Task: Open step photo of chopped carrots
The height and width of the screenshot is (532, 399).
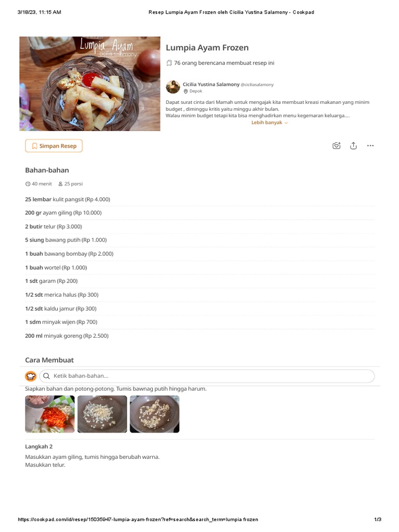Action: click(x=50, y=414)
